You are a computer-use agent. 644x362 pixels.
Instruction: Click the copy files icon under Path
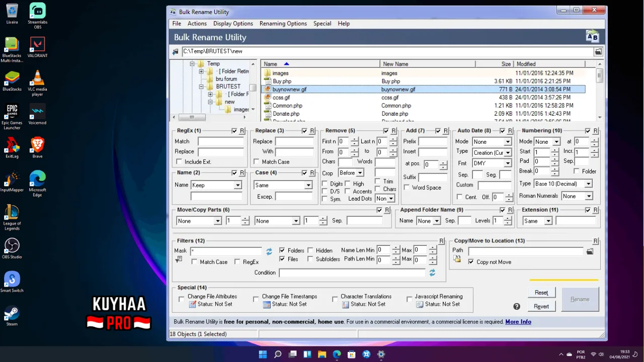pyautogui.click(x=457, y=259)
